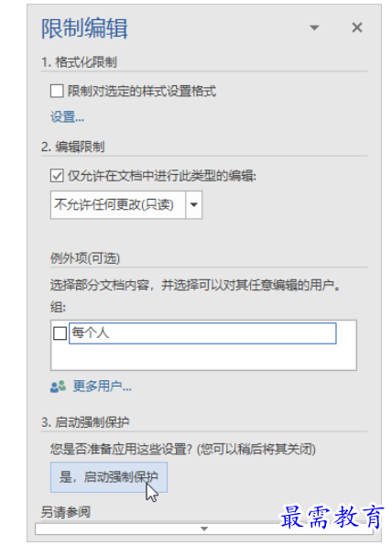Open the 设置... formatting link
The height and width of the screenshot is (546, 392).
tap(67, 117)
